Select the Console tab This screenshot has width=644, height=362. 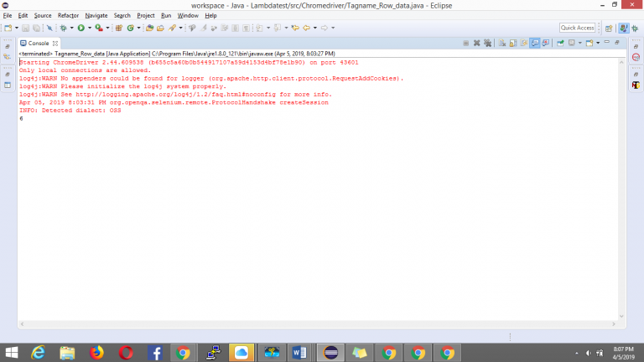pos(34,43)
